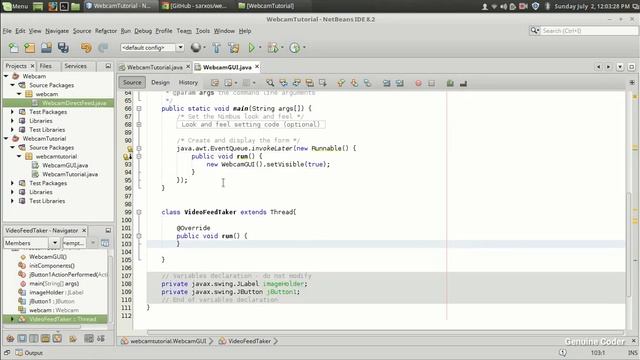This screenshot has height=360, width=640.
Task: Toggle Show Static Members filter in Navigator
Action: point(34,338)
